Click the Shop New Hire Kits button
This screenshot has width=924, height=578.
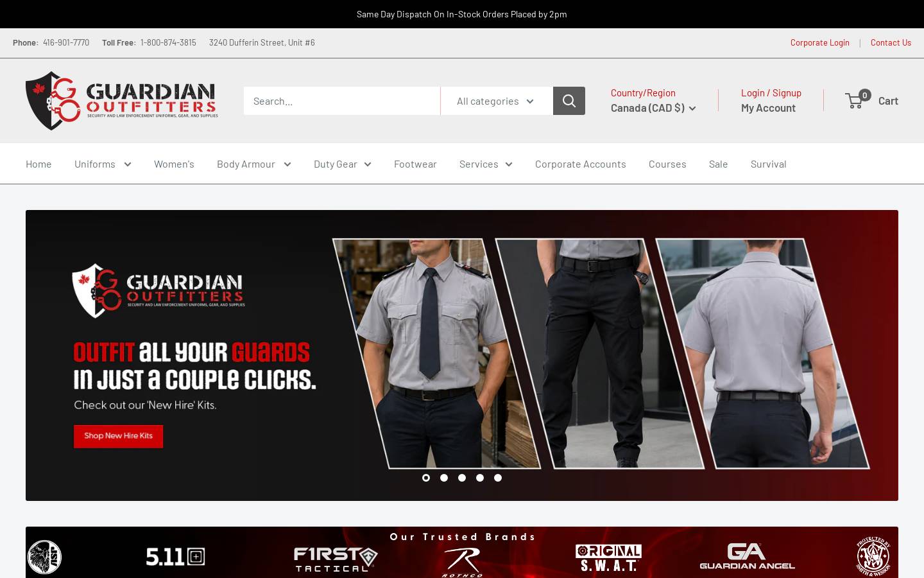(119, 436)
